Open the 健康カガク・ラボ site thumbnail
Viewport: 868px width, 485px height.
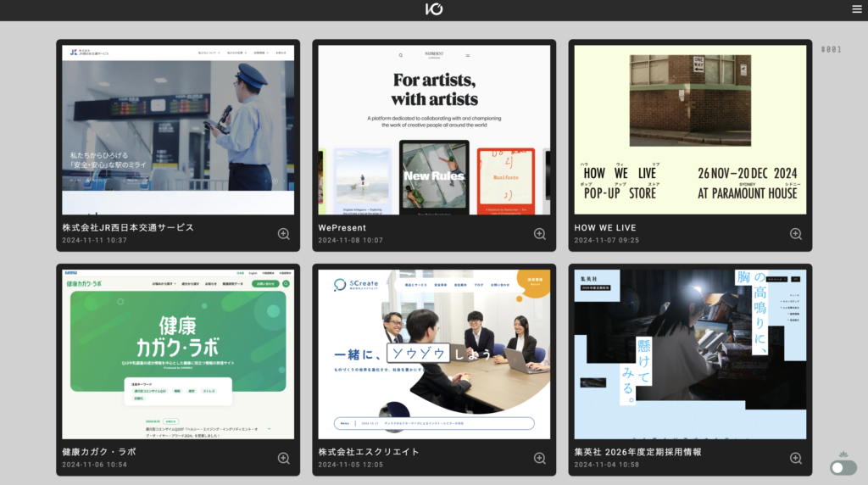(178, 354)
